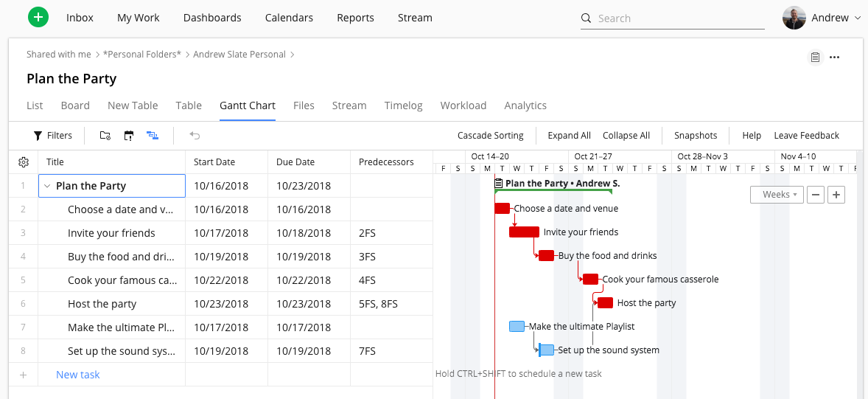
Task: Open the Dashboards menu item
Action: [x=212, y=18]
